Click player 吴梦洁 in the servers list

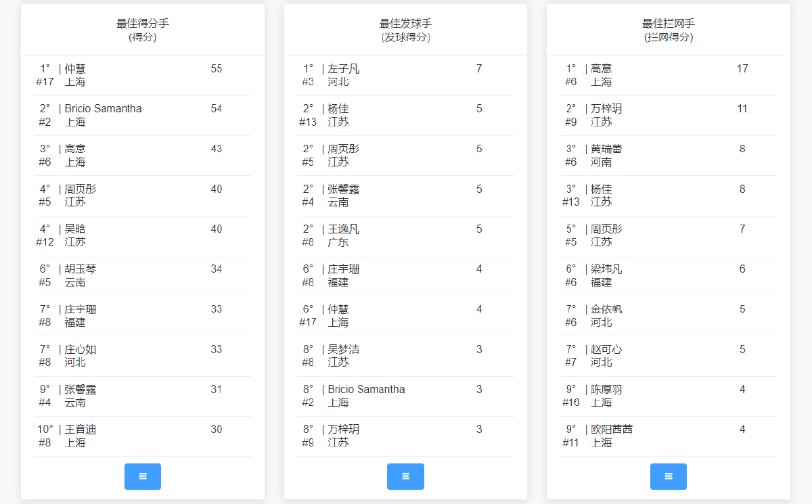point(343,350)
